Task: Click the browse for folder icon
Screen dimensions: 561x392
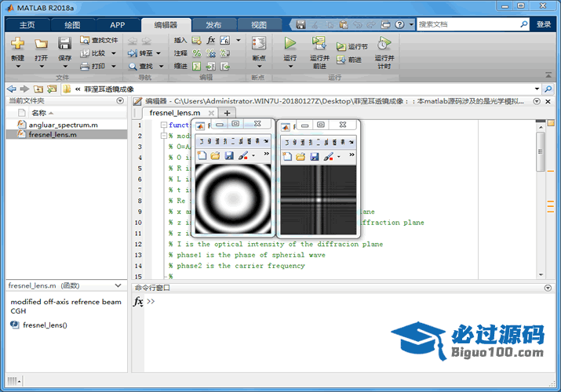Action: [x=52, y=89]
